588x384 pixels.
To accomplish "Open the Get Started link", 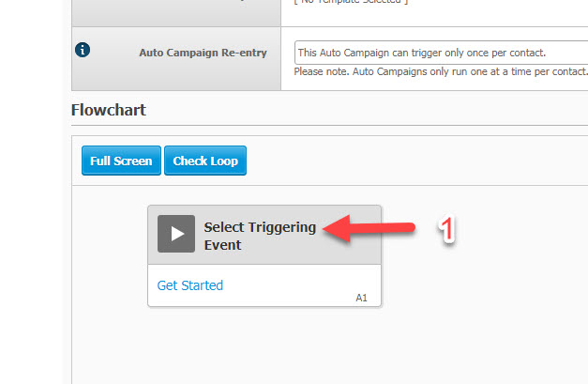I will tap(189, 285).
